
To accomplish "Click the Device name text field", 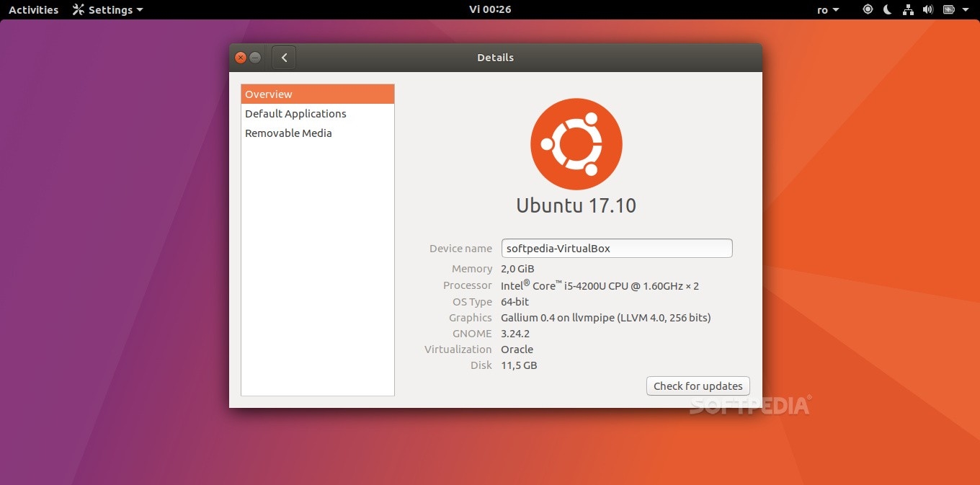I will click(x=616, y=249).
